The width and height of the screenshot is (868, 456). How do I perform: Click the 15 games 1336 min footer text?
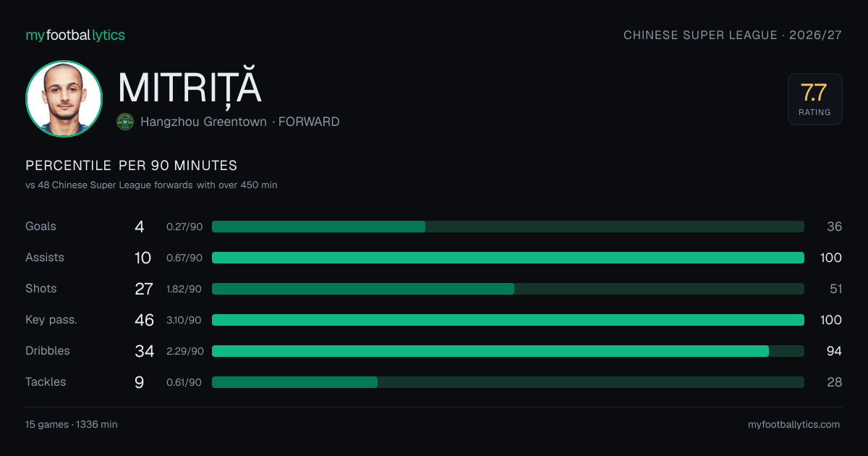[72, 425]
